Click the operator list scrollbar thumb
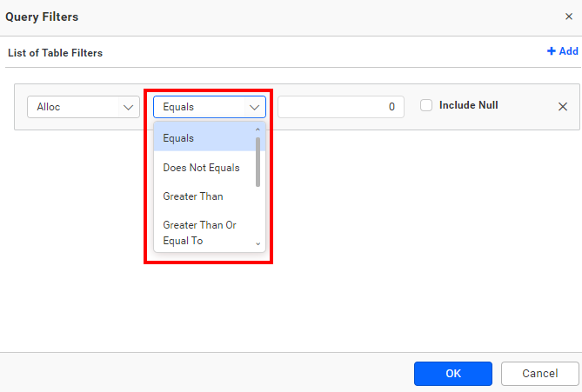The image size is (582, 392). (x=258, y=162)
